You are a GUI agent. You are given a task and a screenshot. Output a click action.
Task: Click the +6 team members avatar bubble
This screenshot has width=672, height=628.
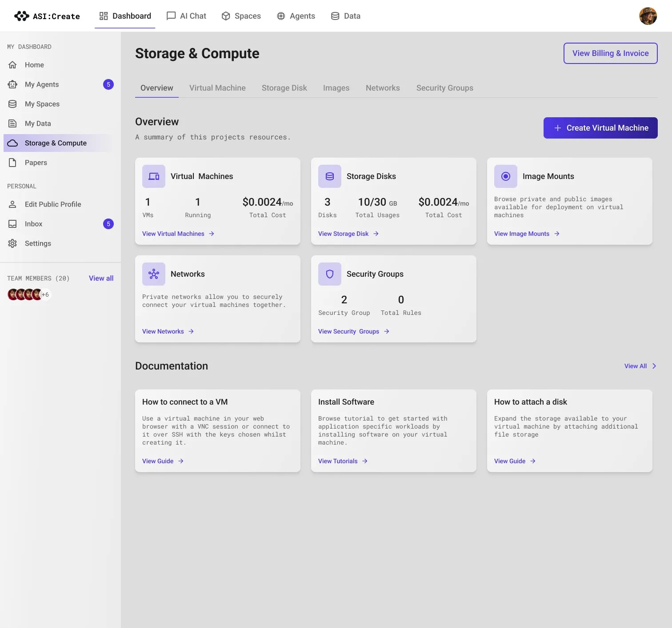[x=45, y=294]
